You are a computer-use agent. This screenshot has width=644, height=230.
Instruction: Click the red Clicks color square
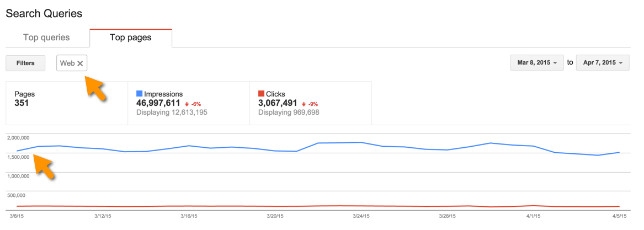pyautogui.click(x=261, y=94)
